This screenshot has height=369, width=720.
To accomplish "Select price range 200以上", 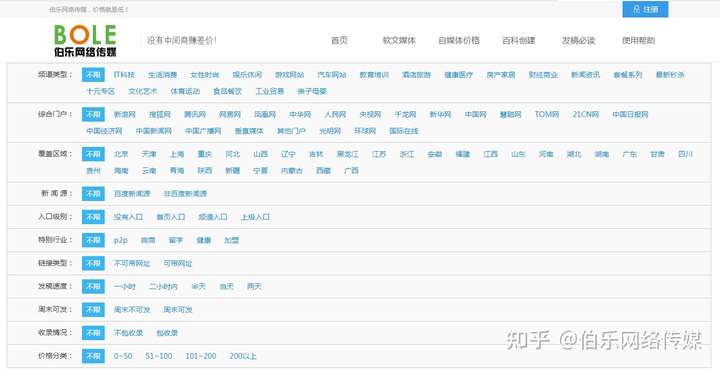I will point(243,356).
